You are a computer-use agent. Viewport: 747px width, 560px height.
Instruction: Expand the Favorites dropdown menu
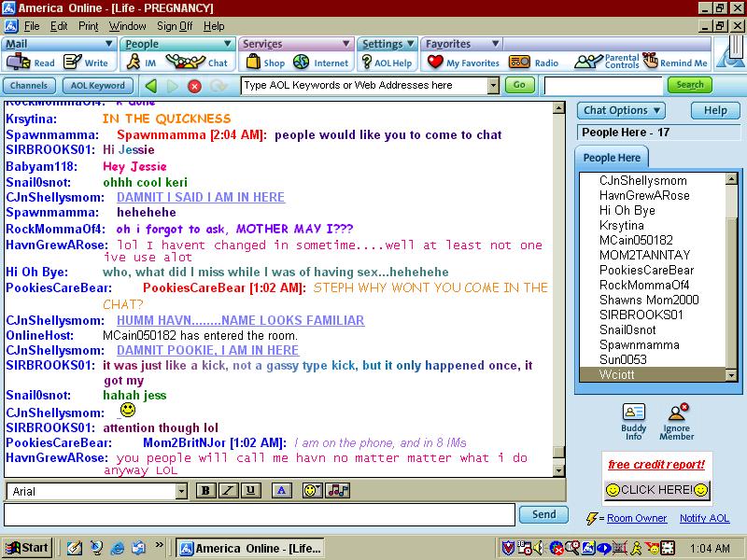click(496, 44)
